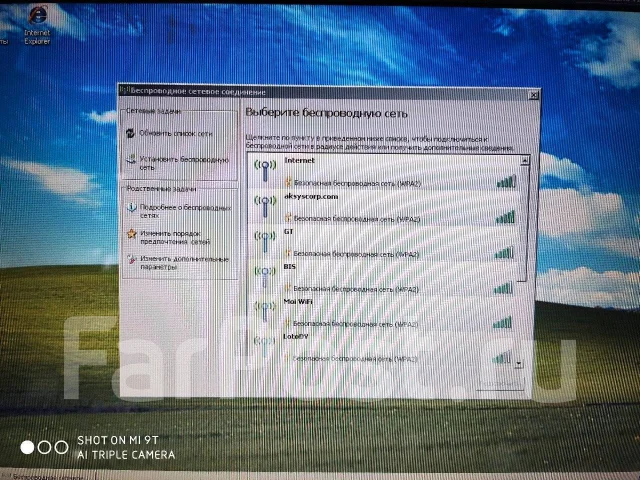Click signal strength bars of Internet network
The image size is (640, 480).
(506, 182)
